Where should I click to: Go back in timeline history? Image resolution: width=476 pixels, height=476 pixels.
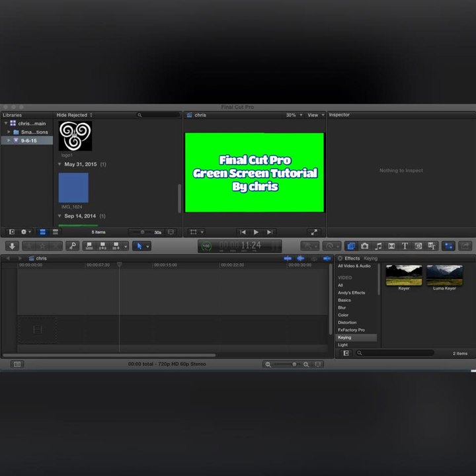(8, 258)
